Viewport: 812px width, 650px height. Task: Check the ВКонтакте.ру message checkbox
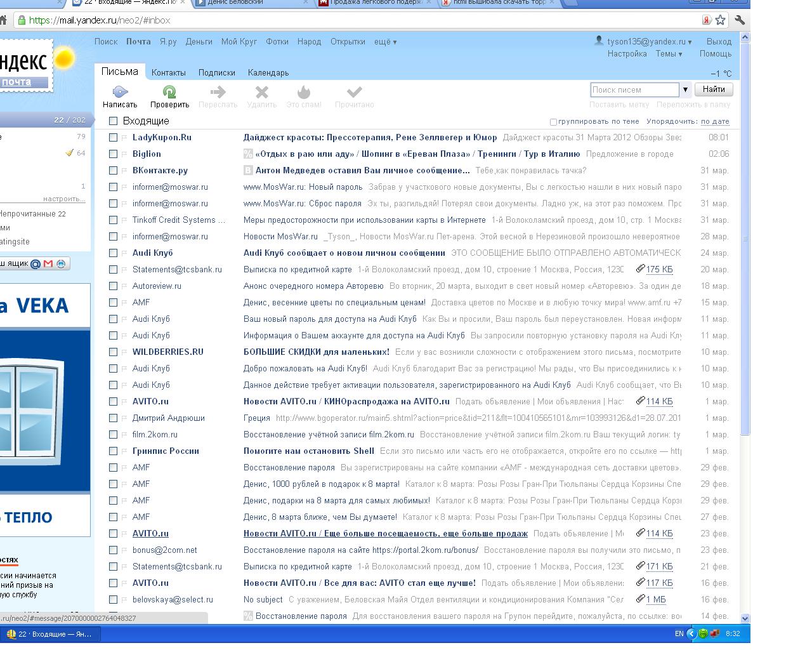click(x=113, y=170)
